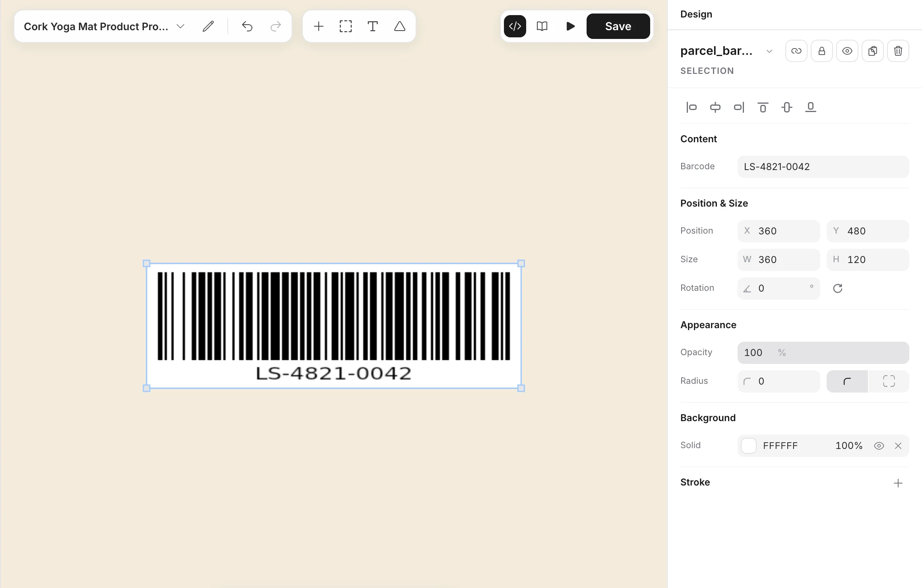Viewport: 922px width, 588px height.
Task: Select the dashed frame tool
Action: [x=346, y=26]
